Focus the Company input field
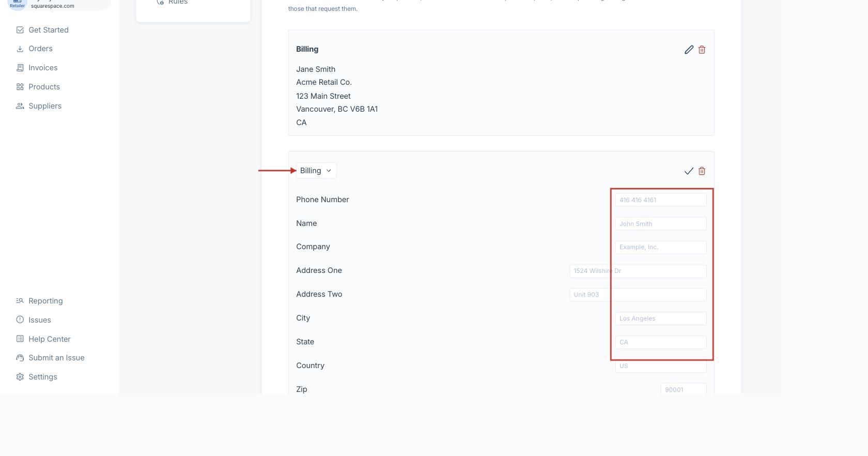 tap(660, 247)
